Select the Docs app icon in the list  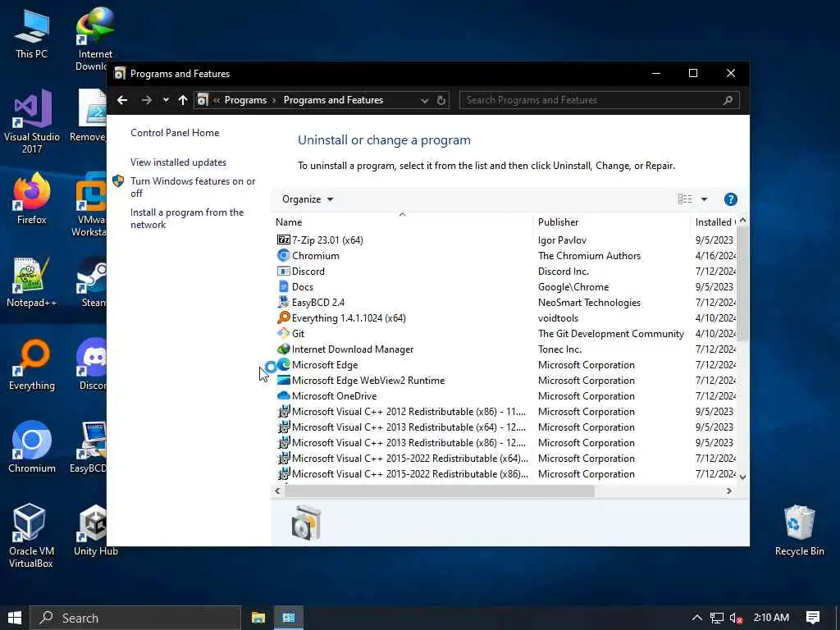[283, 286]
